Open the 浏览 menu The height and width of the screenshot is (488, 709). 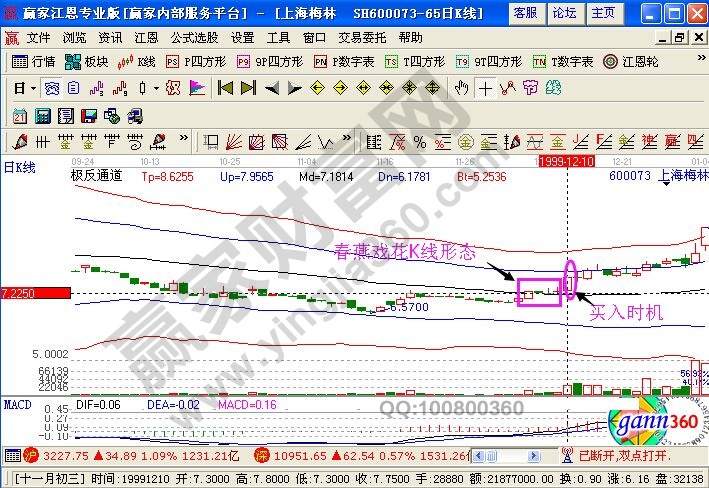pos(75,38)
